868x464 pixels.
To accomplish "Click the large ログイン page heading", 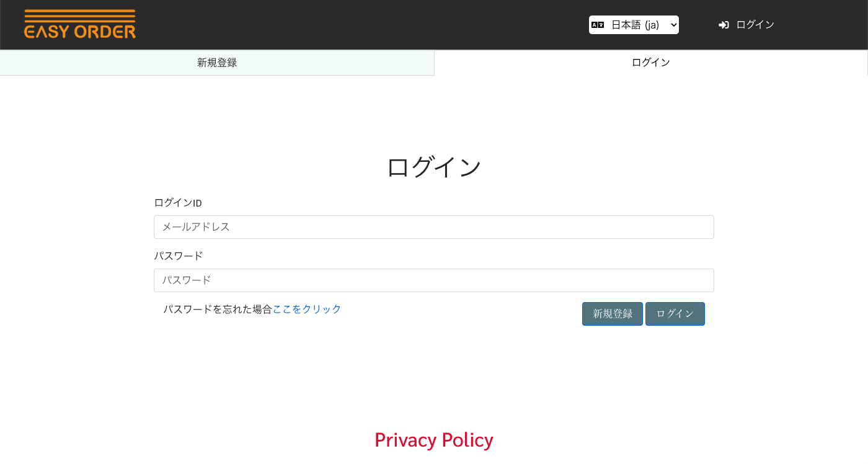I will (x=433, y=167).
